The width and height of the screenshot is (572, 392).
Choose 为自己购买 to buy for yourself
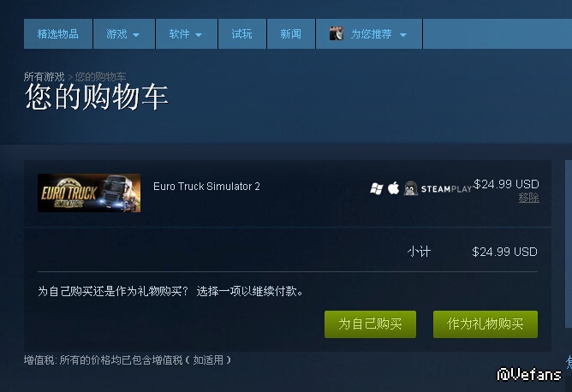click(370, 324)
